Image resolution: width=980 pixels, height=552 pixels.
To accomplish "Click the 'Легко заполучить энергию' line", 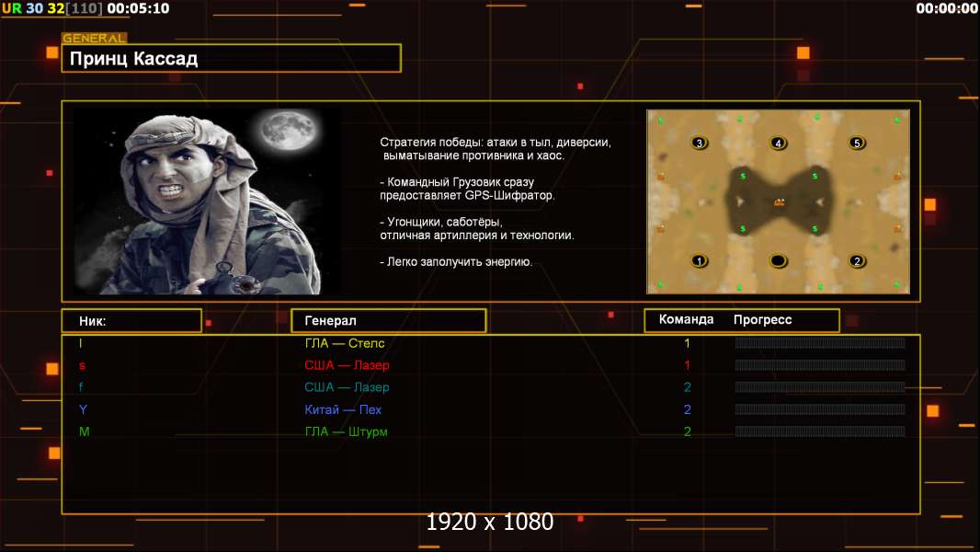I will pyautogui.click(x=456, y=262).
